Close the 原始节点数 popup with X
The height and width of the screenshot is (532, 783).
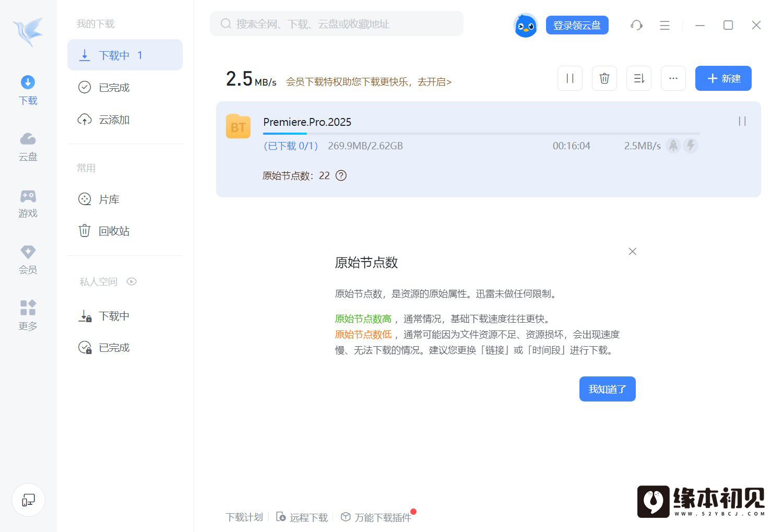(x=633, y=252)
